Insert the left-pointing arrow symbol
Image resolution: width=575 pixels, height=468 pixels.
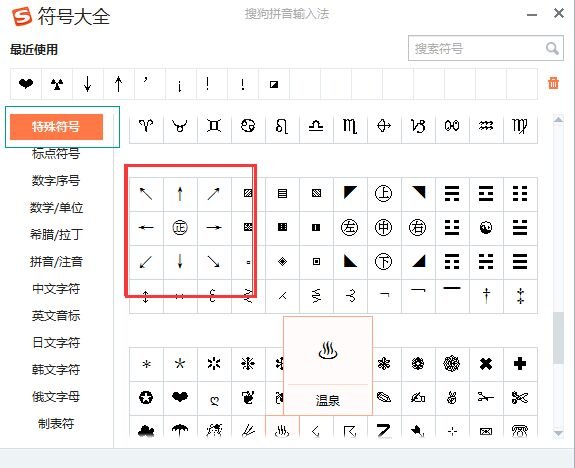[146, 227]
